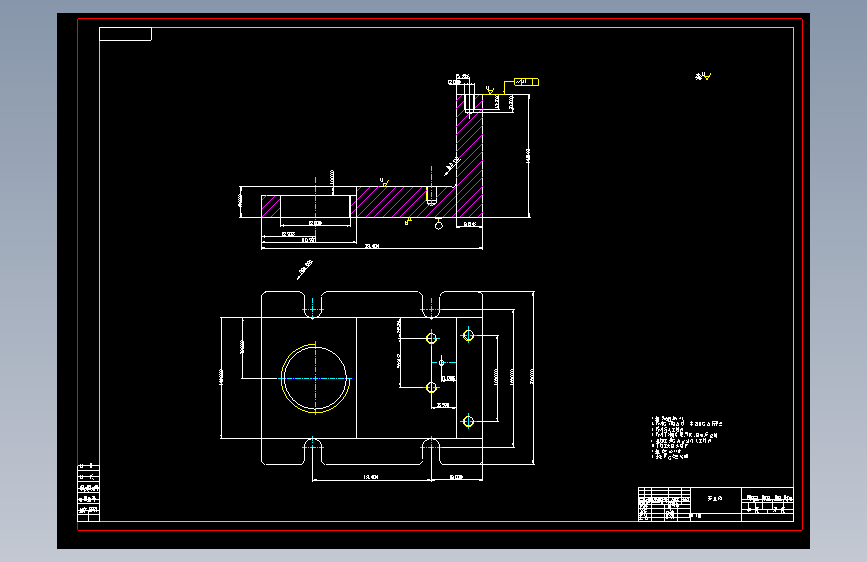Select the small hatched block at the section's left end
This screenshot has width=867, height=562.
271,206
